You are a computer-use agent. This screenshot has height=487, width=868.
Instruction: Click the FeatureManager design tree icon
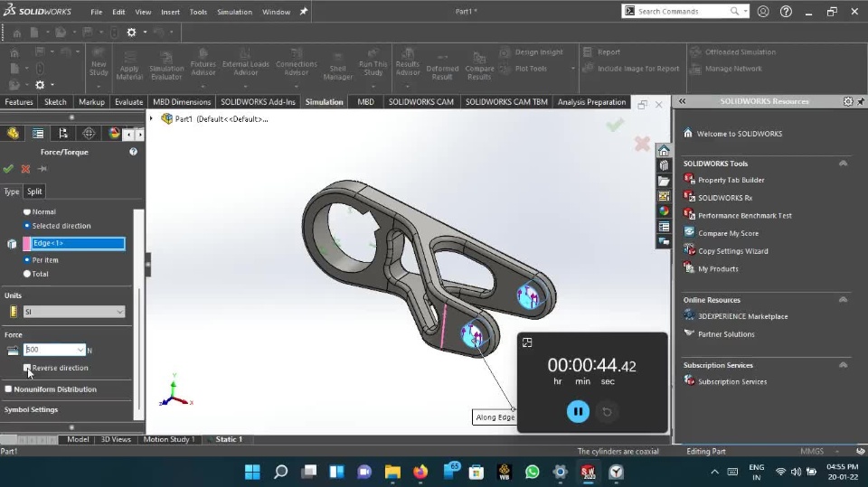point(13,134)
